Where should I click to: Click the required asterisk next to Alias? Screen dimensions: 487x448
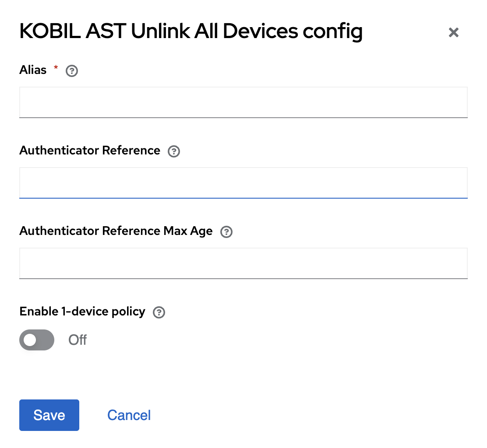(x=56, y=68)
